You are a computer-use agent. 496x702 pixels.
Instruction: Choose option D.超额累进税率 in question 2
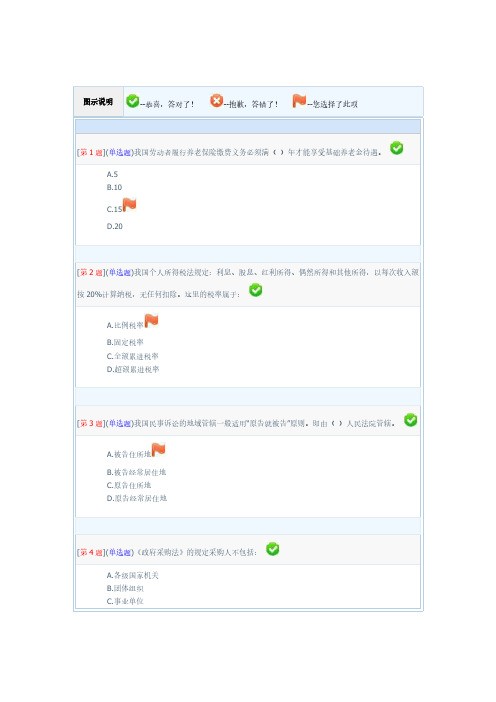(133, 369)
